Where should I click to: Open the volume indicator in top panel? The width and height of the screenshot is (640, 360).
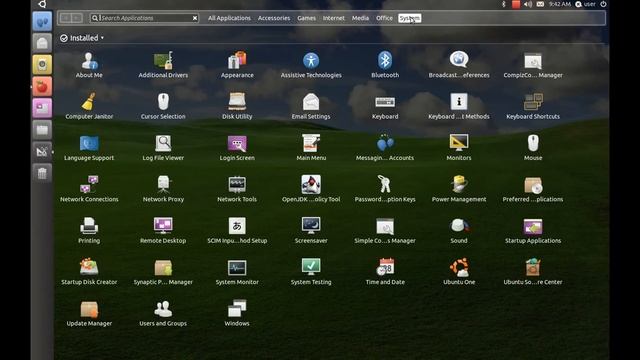pyautogui.click(x=528, y=4)
